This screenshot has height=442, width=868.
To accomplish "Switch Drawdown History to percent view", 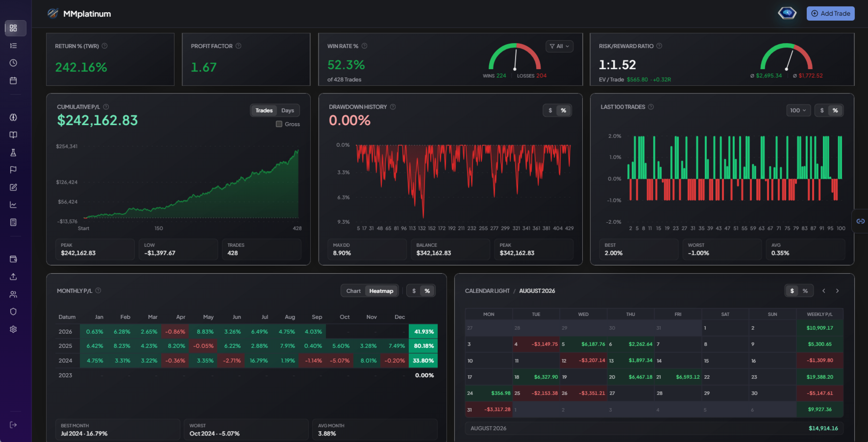I will coord(564,110).
